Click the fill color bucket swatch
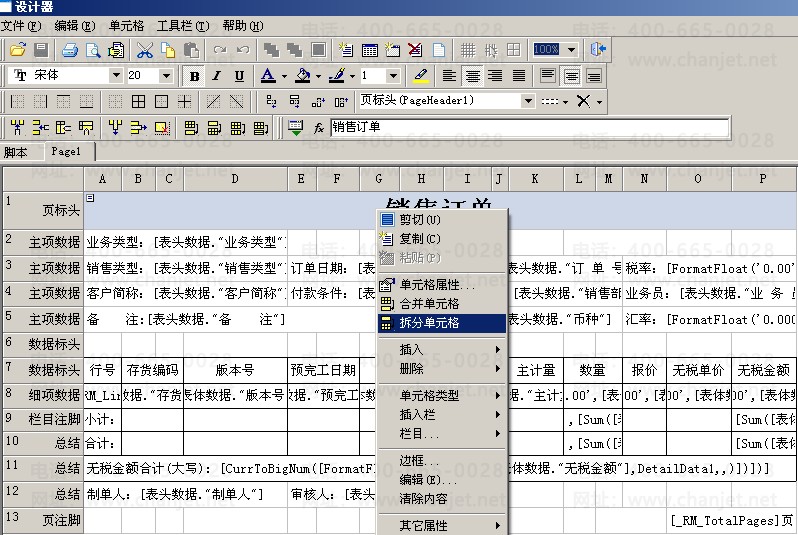This screenshot has height=535, width=798. [x=302, y=76]
